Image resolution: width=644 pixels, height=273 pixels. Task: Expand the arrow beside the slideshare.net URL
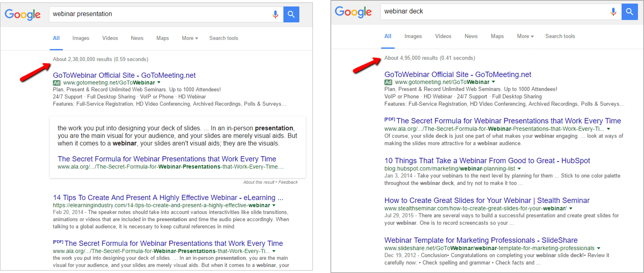pos(599,248)
